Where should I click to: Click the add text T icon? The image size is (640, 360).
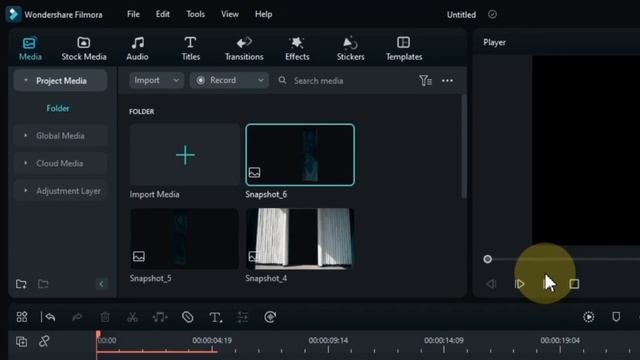(215, 317)
